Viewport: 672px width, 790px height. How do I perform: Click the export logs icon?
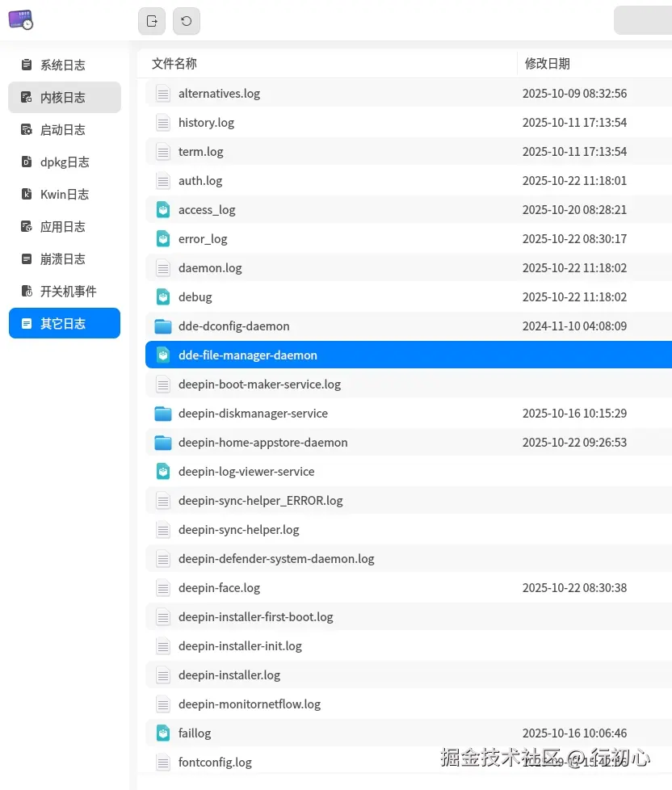pyautogui.click(x=151, y=21)
